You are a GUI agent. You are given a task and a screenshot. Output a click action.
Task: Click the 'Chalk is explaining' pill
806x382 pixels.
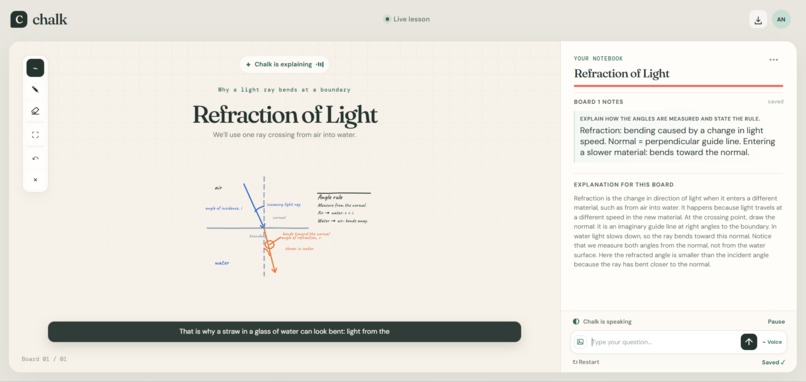point(284,65)
